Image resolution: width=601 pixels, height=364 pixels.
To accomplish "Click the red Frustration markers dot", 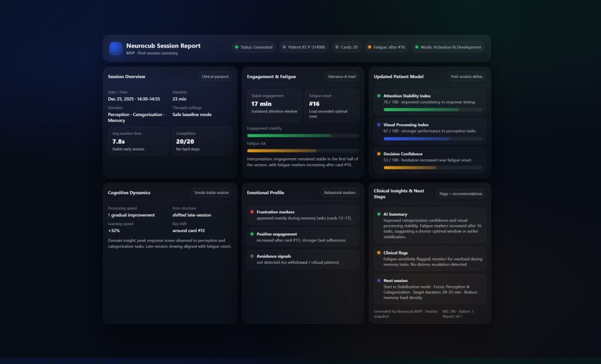I will (252, 212).
